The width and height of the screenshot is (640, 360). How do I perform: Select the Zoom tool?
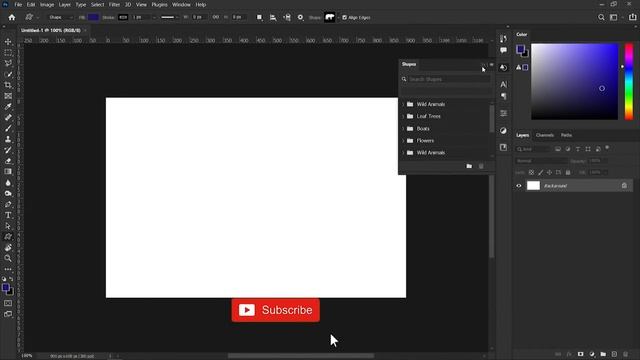click(x=8, y=258)
